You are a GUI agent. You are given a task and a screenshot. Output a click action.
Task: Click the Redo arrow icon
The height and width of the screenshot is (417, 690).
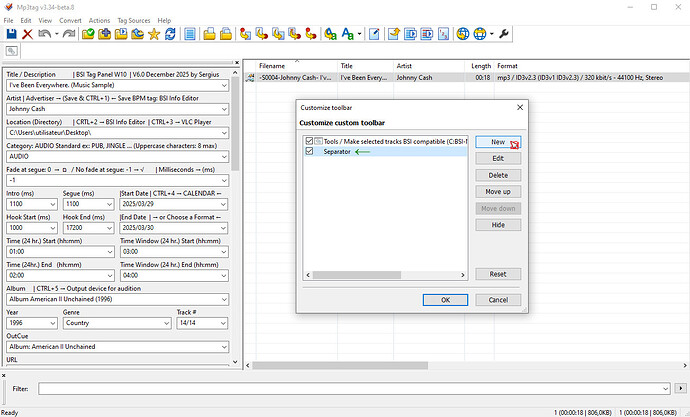point(69,34)
